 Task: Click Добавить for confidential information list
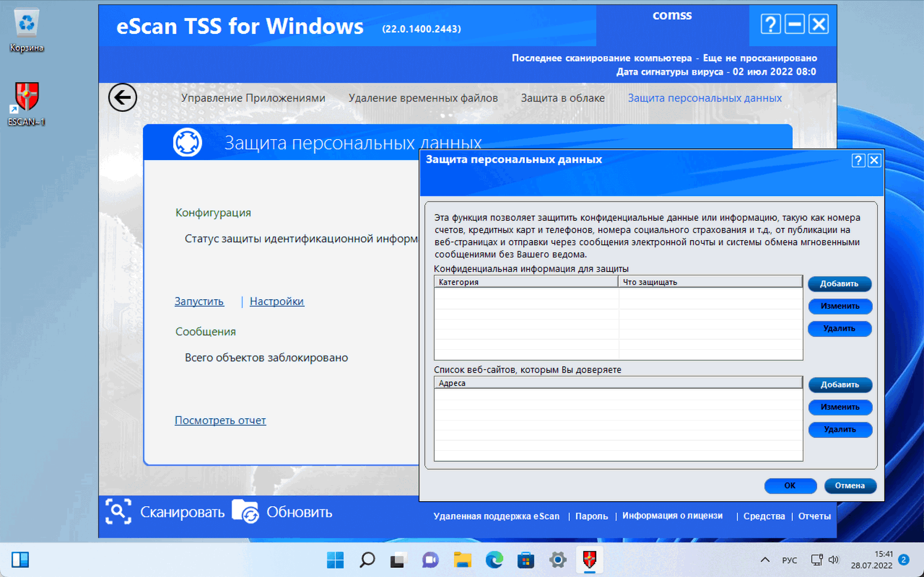tap(840, 284)
